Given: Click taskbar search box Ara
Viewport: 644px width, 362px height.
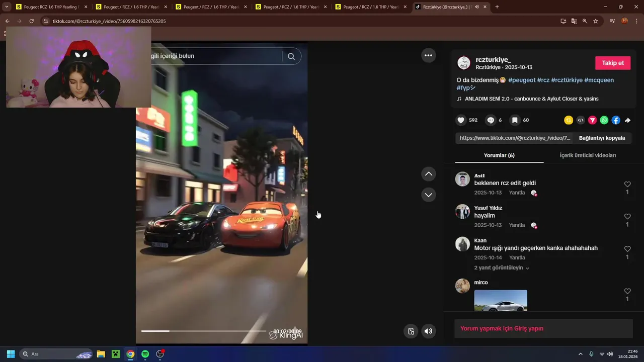Looking at the screenshot, I should pos(56,354).
